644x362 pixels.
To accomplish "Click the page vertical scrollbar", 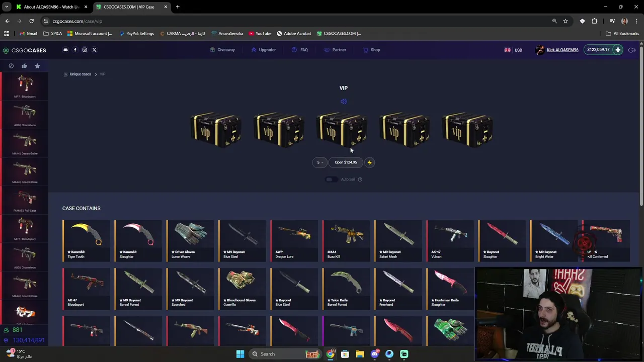I will [x=641, y=126].
